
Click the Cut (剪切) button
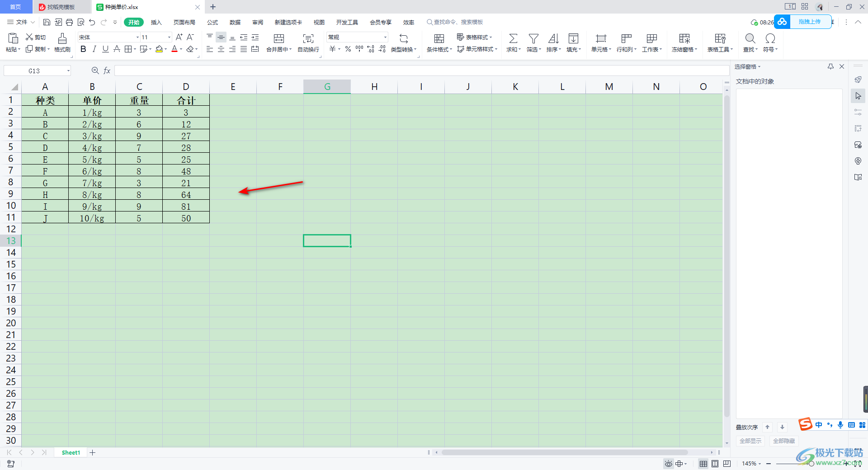click(x=36, y=37)
